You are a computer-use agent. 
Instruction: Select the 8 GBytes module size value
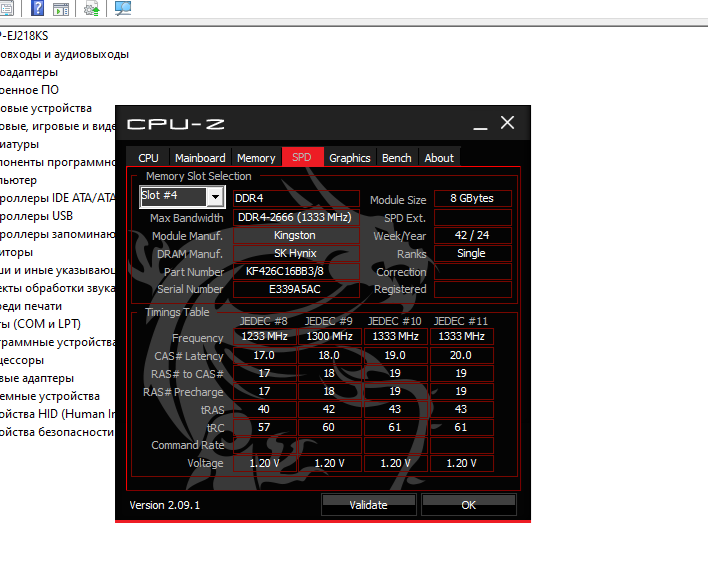coord(473,198)
